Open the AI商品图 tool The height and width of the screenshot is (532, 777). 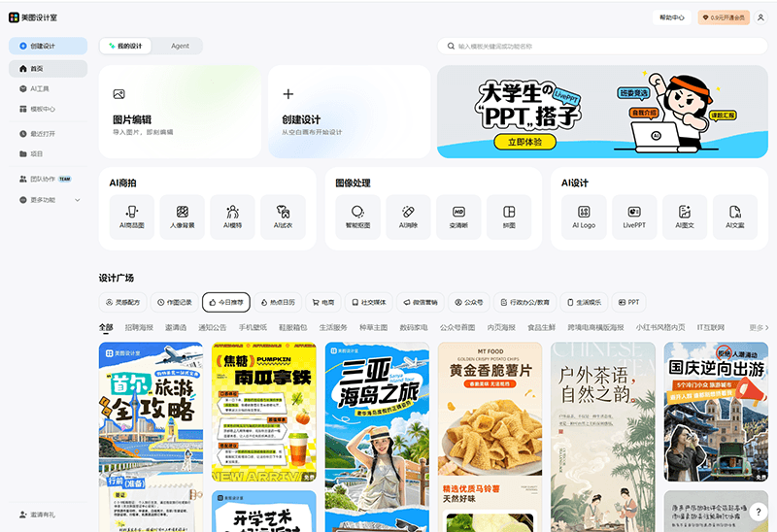click(132, 216)
